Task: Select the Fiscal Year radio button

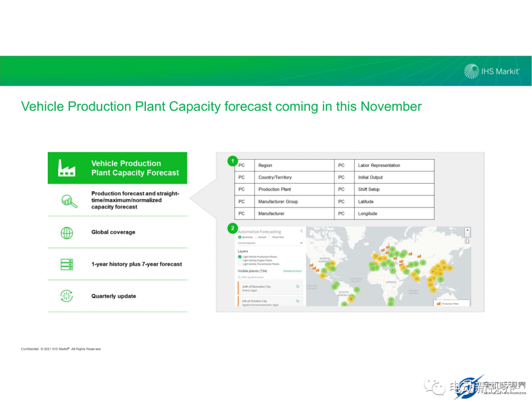Action: [270, 237]
